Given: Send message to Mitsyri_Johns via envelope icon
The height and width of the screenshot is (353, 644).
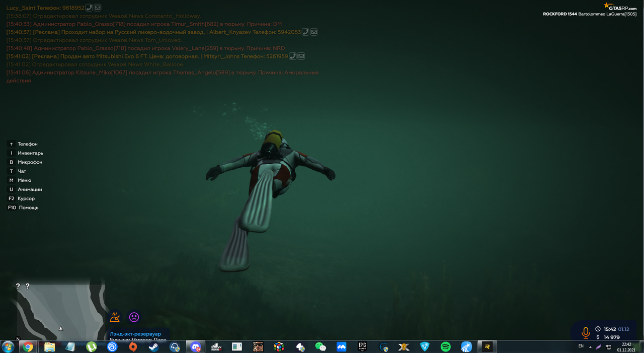Looking at the screenshot, I should (301, 56).
